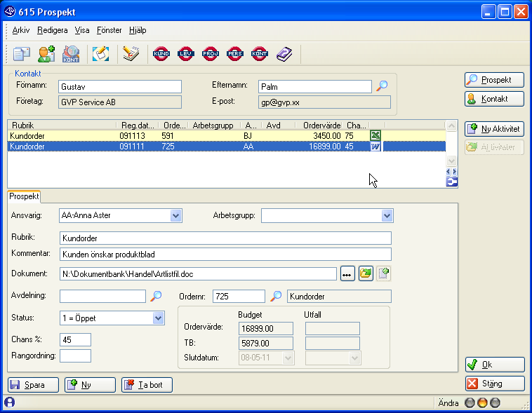532x413 pixels.
Task: Open the Redigera menu
Action: (x=52, y=30)
